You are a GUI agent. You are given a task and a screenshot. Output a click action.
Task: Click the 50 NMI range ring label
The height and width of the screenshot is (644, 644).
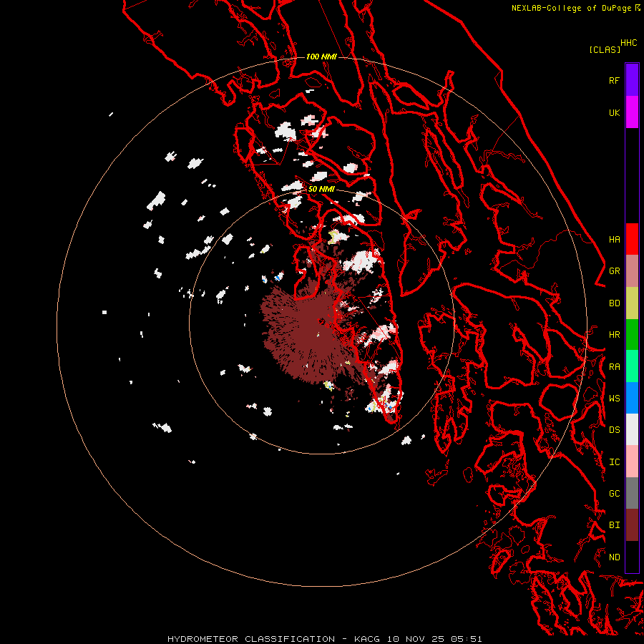[x=321, y=189]
